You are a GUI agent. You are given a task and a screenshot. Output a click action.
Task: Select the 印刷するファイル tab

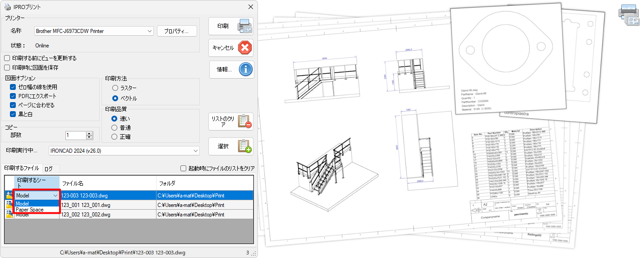pyautogui.click(x=21, y=168)
